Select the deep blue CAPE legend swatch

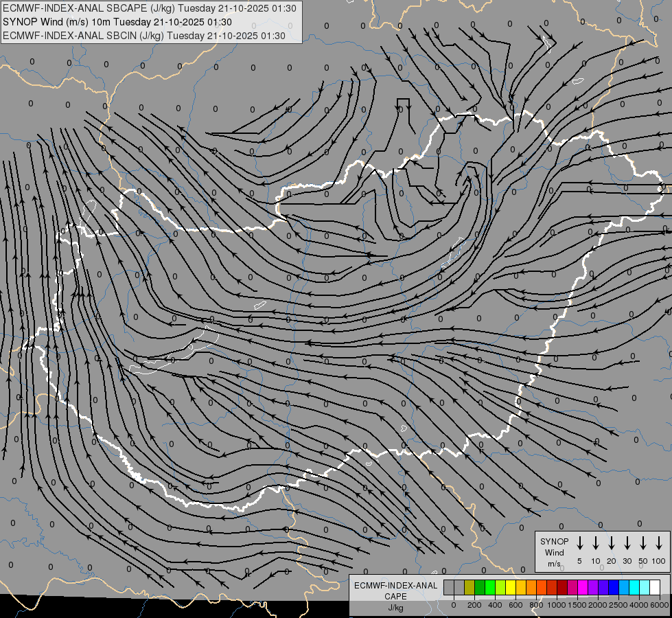[x=614, y=588]
